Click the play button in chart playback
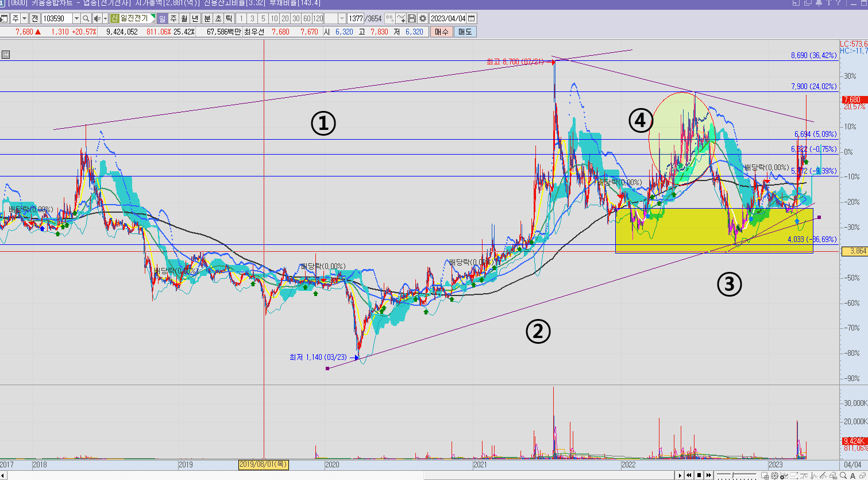 [x=680, y=475]
